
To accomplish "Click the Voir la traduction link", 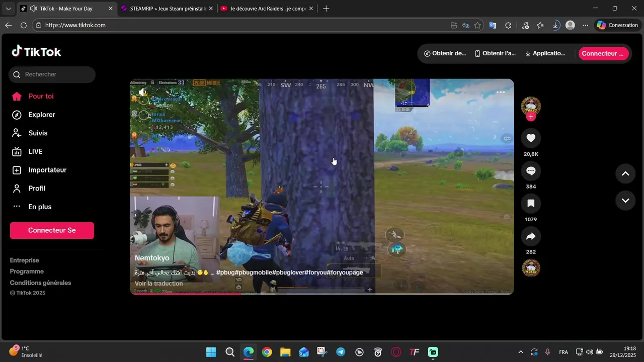I will coord(158,284).
